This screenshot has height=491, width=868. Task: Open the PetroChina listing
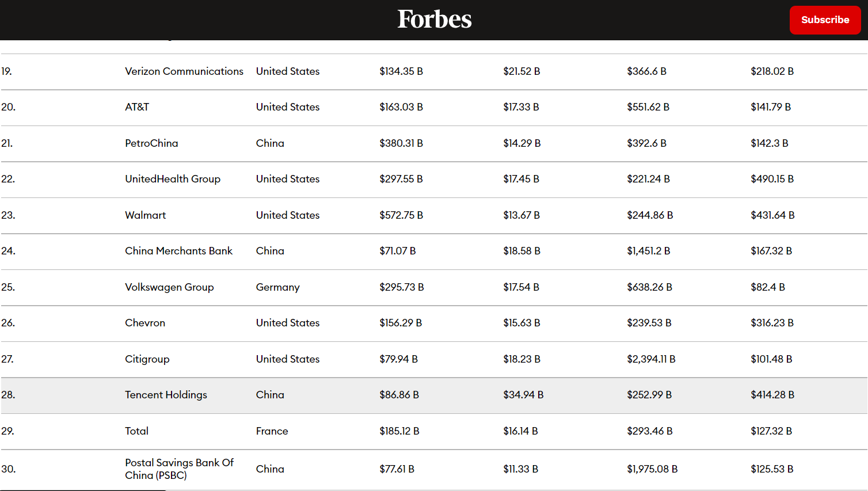151,143
